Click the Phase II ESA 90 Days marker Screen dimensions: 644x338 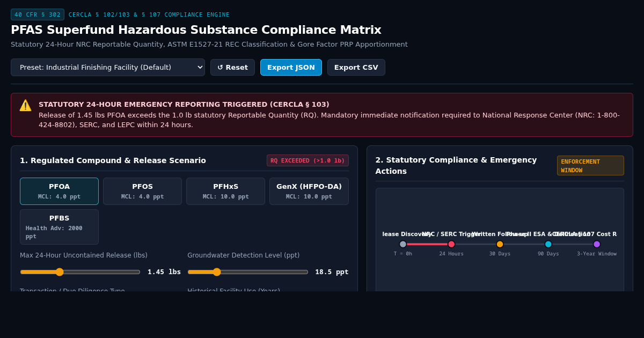pos(548,244)
